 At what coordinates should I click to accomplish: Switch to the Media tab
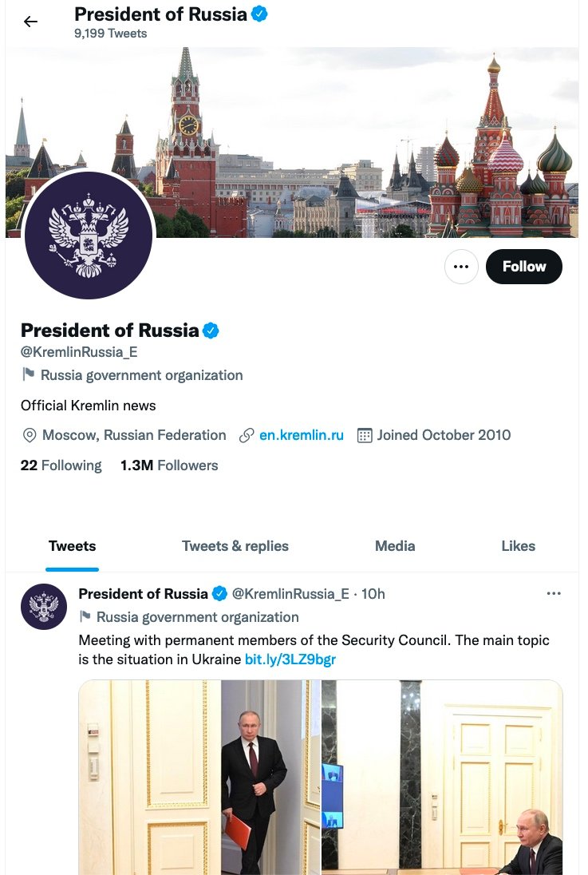(x=395, y=546)
